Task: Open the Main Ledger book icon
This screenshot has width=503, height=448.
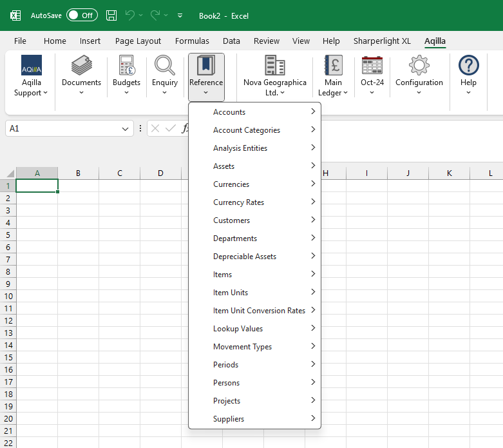Action: 333,65
